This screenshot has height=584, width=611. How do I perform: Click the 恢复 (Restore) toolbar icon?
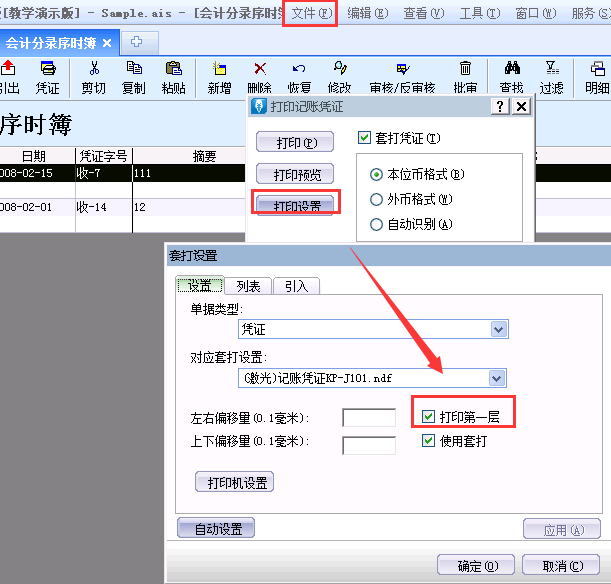(x=299, y=69)
